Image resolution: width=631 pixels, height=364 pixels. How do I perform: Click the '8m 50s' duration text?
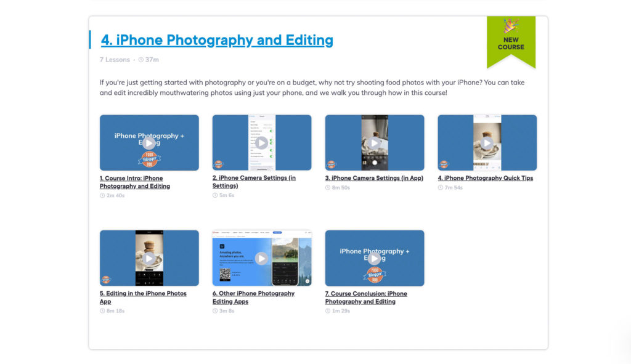point(341,187)
